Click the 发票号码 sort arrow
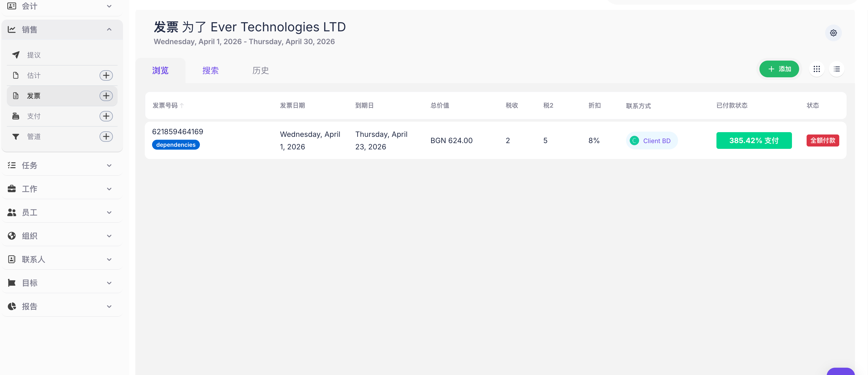Screen dimensions: 868x375 coord(182,106)
